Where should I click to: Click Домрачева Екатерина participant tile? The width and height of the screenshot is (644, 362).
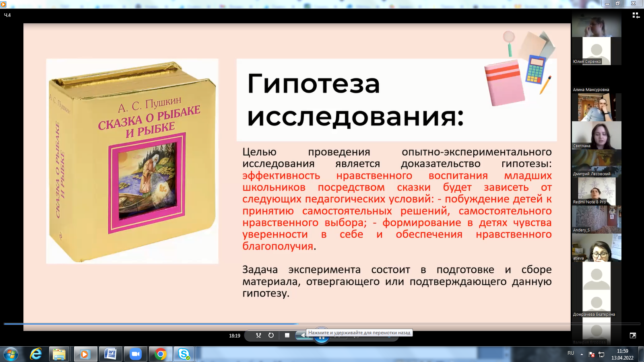[x=597, y=304]
